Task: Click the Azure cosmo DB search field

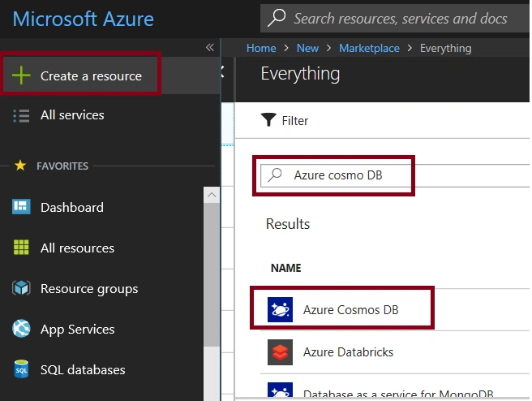Action: 395,175
